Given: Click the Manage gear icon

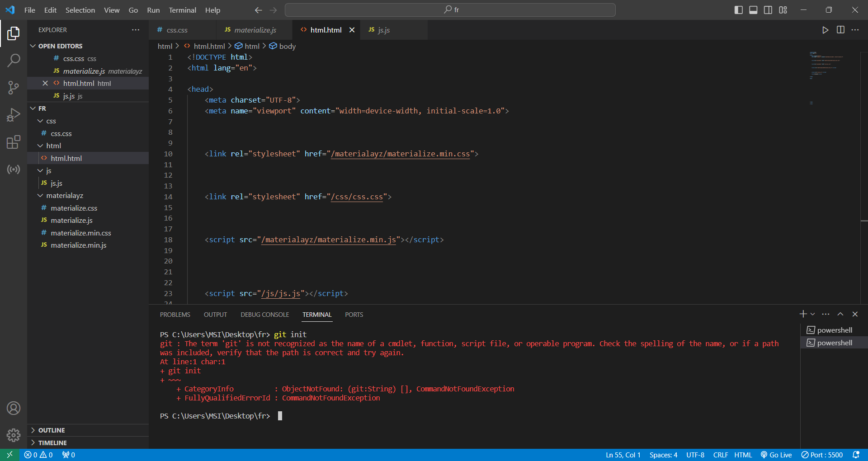Looking at the screenshot, I should pyautogui.click(x=14, y=435).
